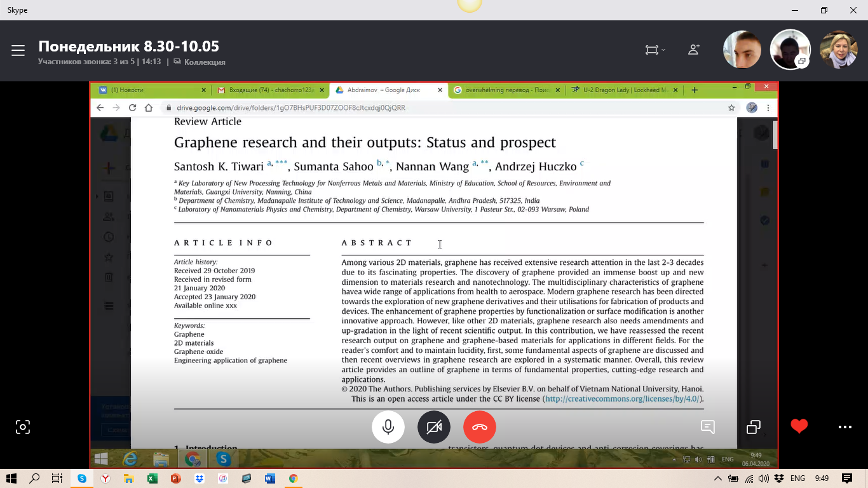The height and width of the screenshot is (488, 868).
Task: Toggle the microphone mute button
Action: (x=388, y=427)
